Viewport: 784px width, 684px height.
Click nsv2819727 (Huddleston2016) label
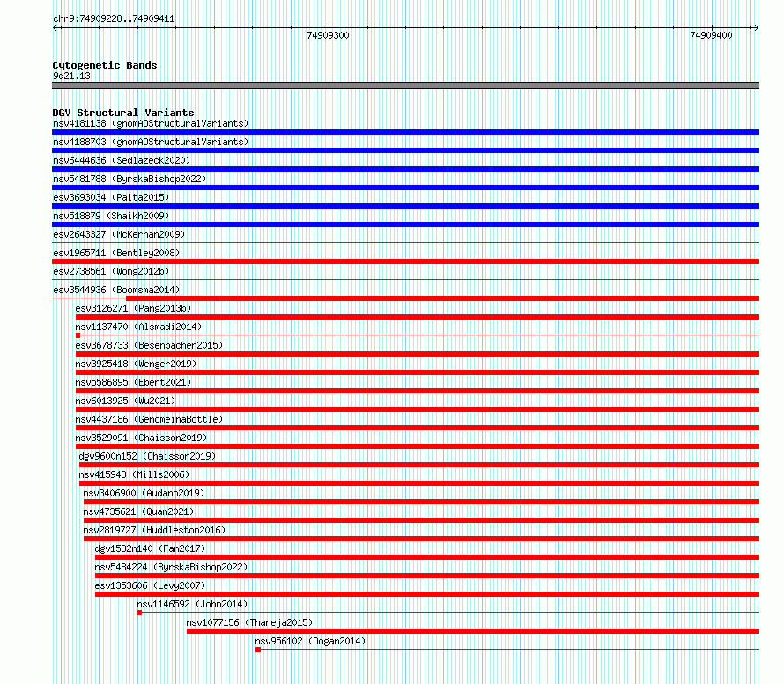coord(154,530)
